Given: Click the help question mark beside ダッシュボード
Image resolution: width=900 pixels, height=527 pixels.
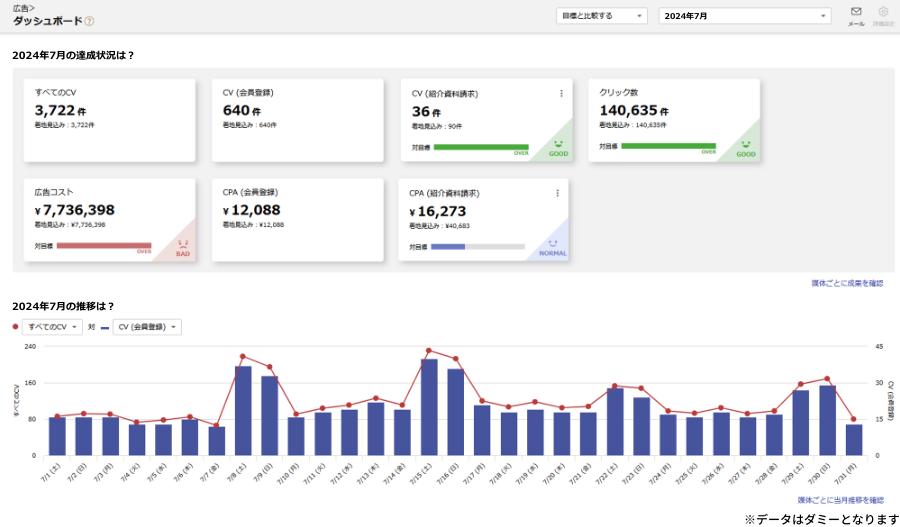Looking at the screenshot, I should (89, 21).
